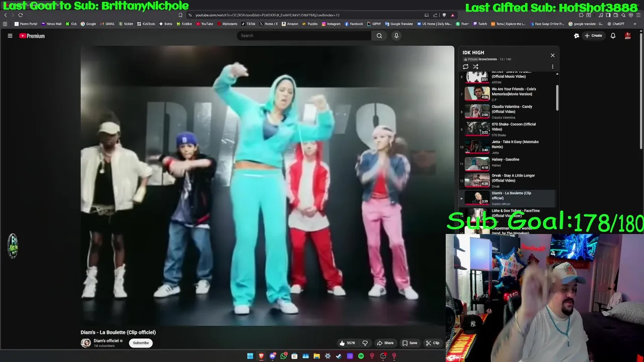Play Orvak - Stay A Little Longer
The width and height of the screenshot is (644, 362).
pos(508,180)
